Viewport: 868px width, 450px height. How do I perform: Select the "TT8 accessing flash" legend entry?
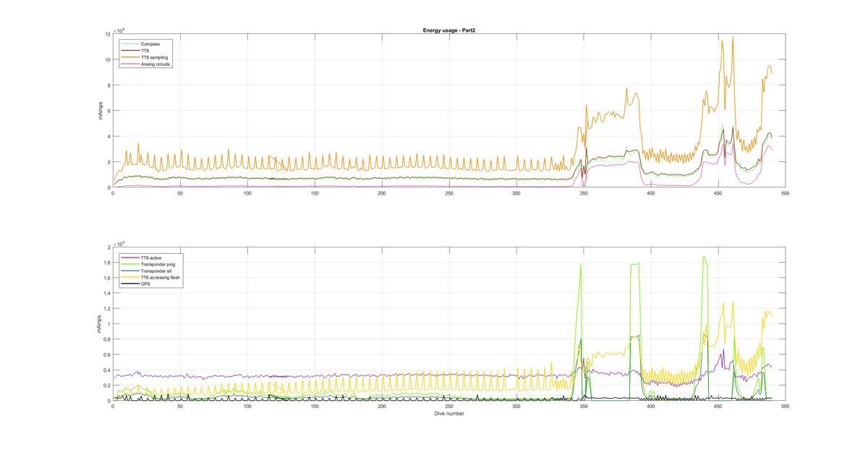(x=160, y=277)
